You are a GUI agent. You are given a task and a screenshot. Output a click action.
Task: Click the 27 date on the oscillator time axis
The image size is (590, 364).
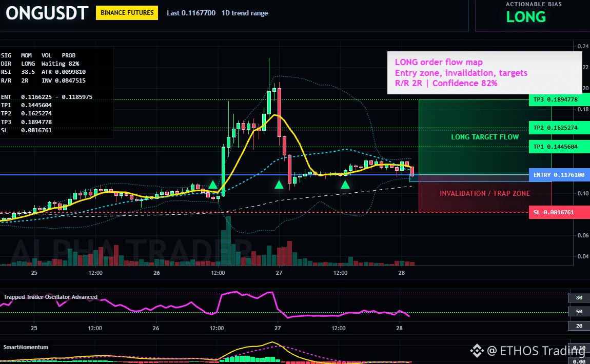[x=278, y=328]
